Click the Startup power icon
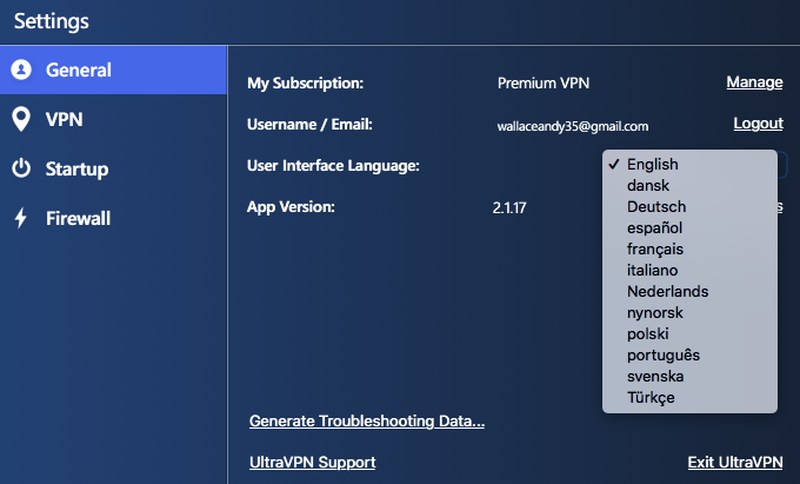This screenshot has height=484, width=800. (x=21, y=168)
